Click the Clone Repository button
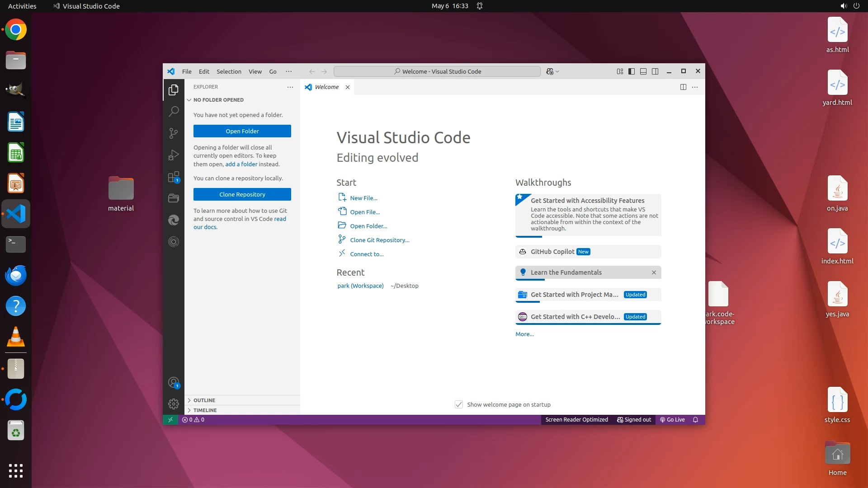This screenshot has width=868, height=488. 242,194
